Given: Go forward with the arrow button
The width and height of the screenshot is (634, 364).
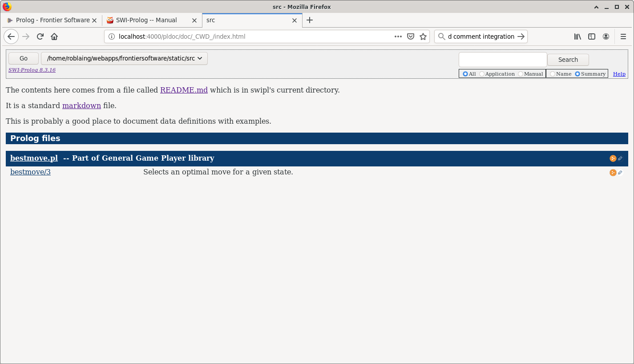Looking at the screenshot, I should (x=26, y=36).
